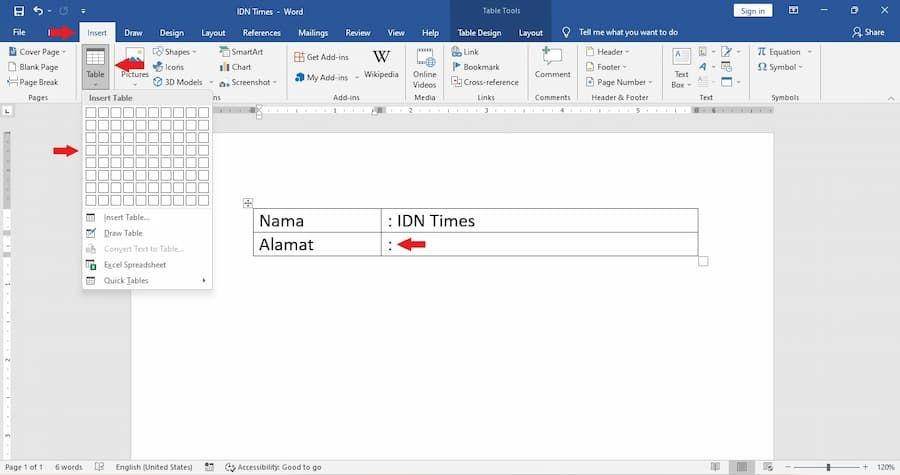The image size is (900, 475).
Task: Open My Add-ins
Action: coord(326,77)
